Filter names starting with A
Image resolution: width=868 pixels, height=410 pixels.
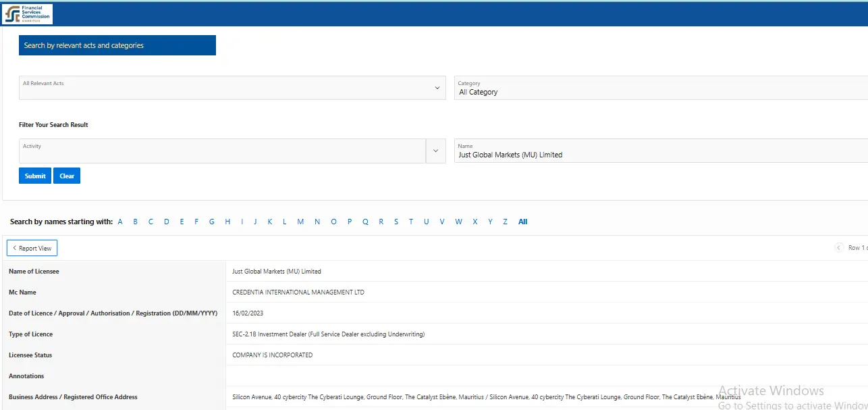coord(120,222)
